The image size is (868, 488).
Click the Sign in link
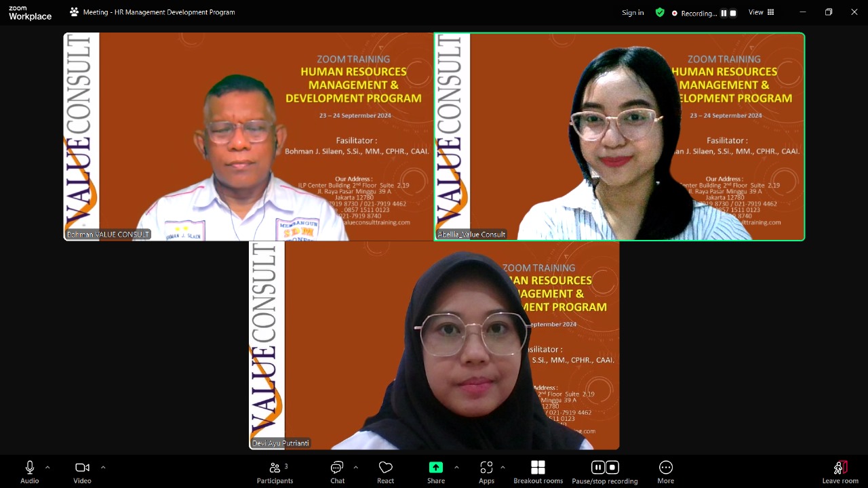click(x=633, y=12)
